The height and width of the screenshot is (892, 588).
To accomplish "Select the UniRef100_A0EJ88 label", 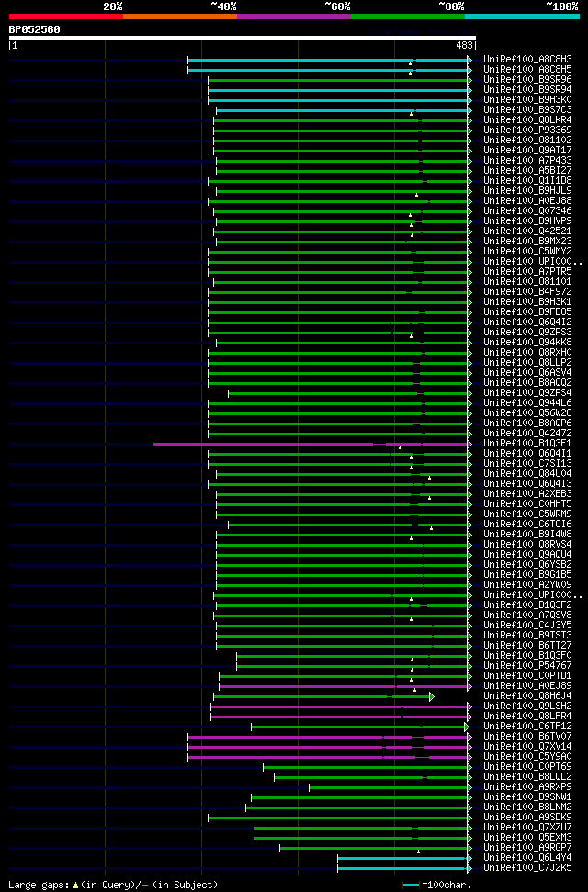I will 527,201.
